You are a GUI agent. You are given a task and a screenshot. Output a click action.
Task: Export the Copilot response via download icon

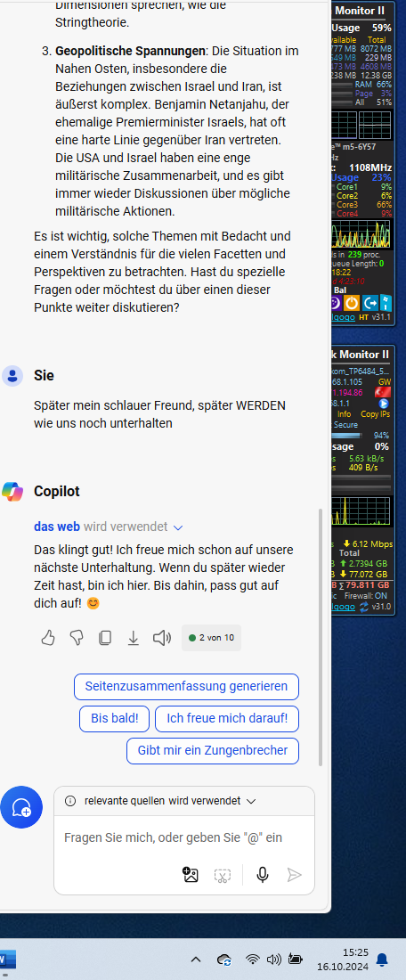click(133, 638)
